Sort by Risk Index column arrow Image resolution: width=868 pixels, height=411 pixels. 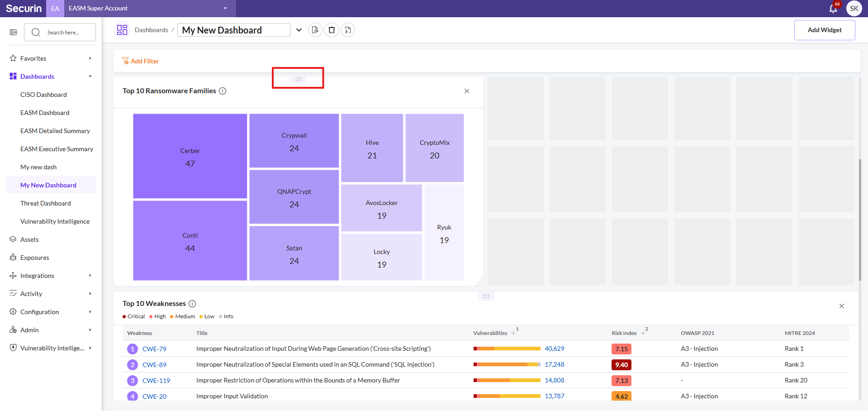pos(643,333)
